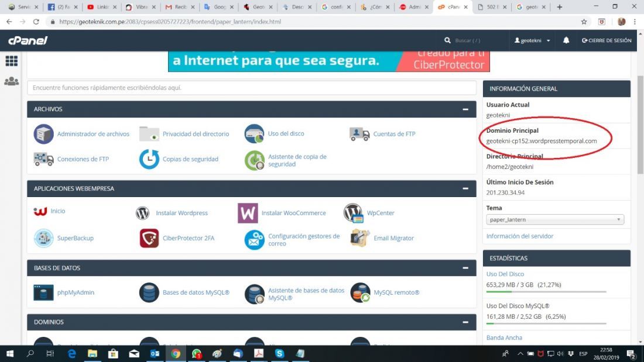Open the sidebar grid home icon
This screenshot has height=362, width=644.
coord(12,61)
